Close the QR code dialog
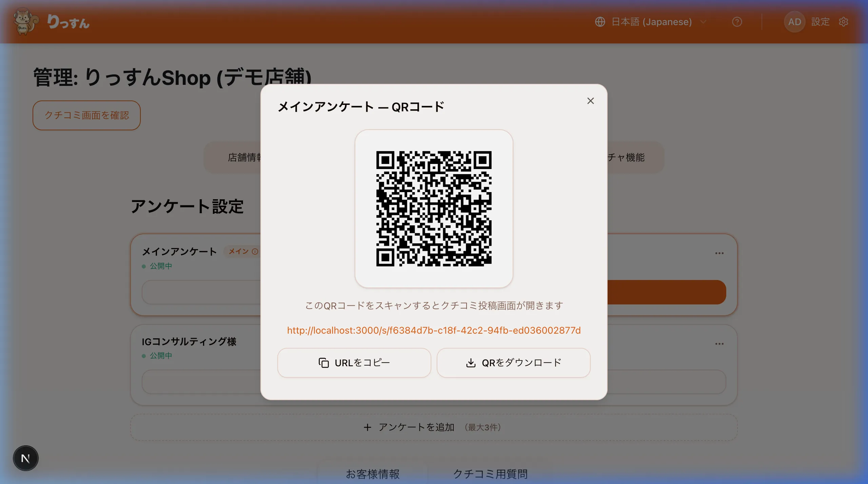 [591, 101]
